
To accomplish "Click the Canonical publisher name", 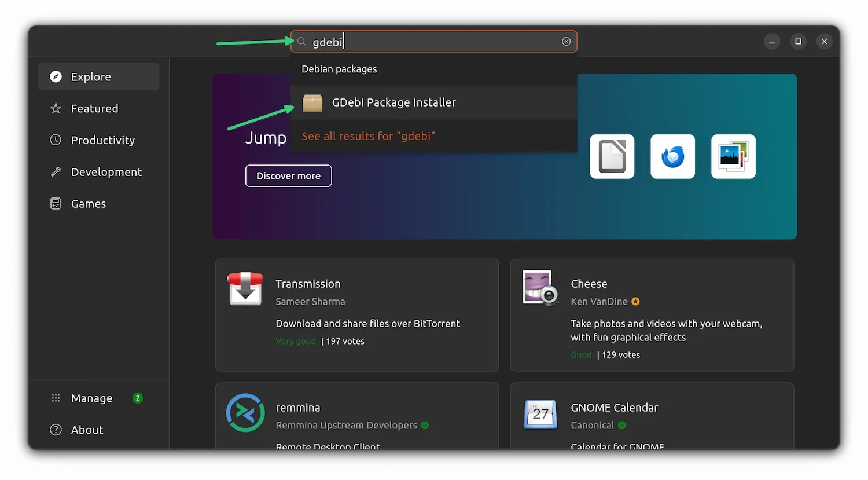I will tap(592, 426).
